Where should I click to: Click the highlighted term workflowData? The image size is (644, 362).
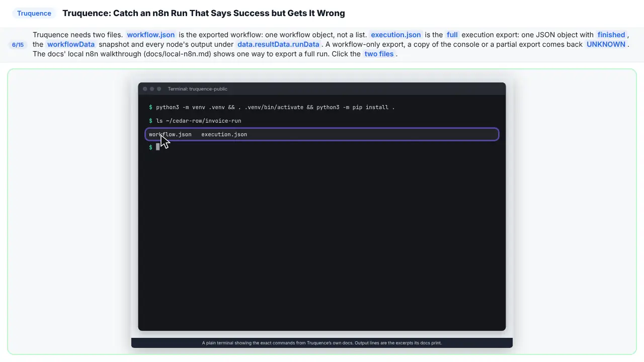pyautogui.click(x=71, y=44)
